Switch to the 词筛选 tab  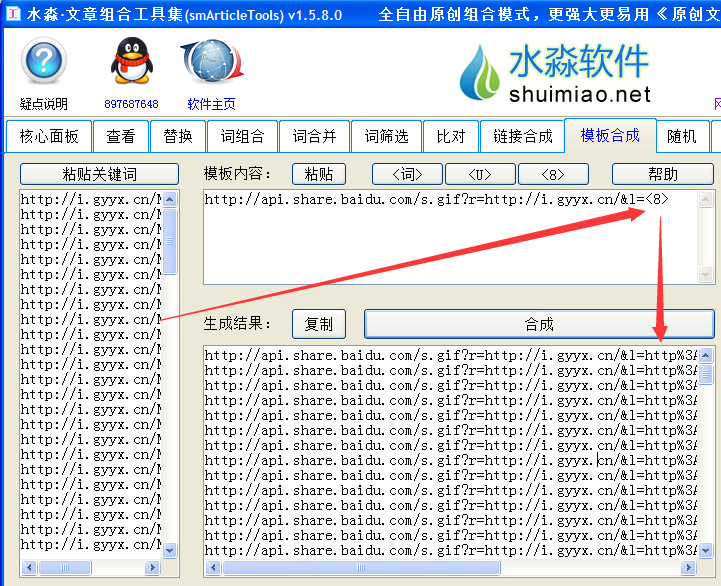point(386,136)
